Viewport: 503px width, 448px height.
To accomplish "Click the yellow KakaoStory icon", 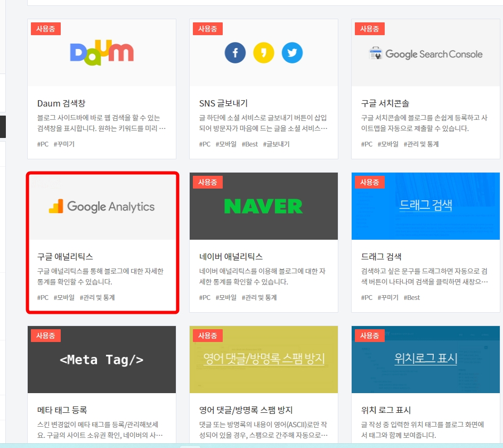I will 264,53.
